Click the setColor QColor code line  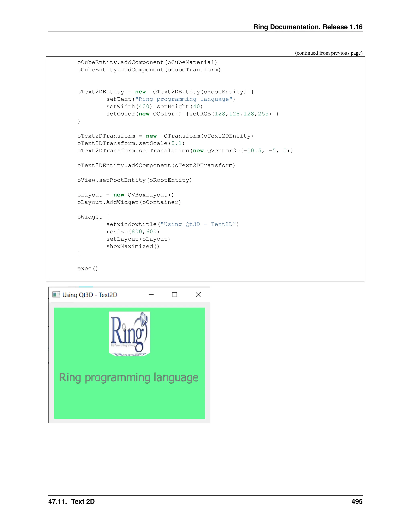tap(192, 114)
